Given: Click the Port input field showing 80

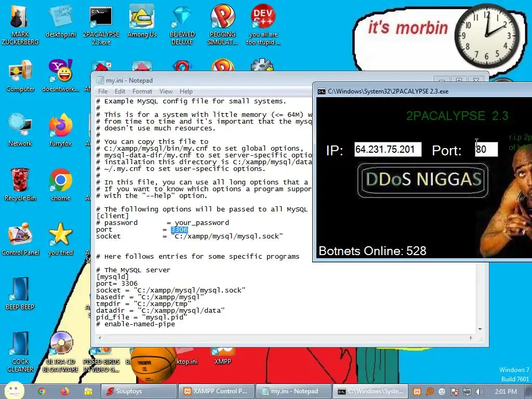Looking at the screenshot, I should (486, 150).
